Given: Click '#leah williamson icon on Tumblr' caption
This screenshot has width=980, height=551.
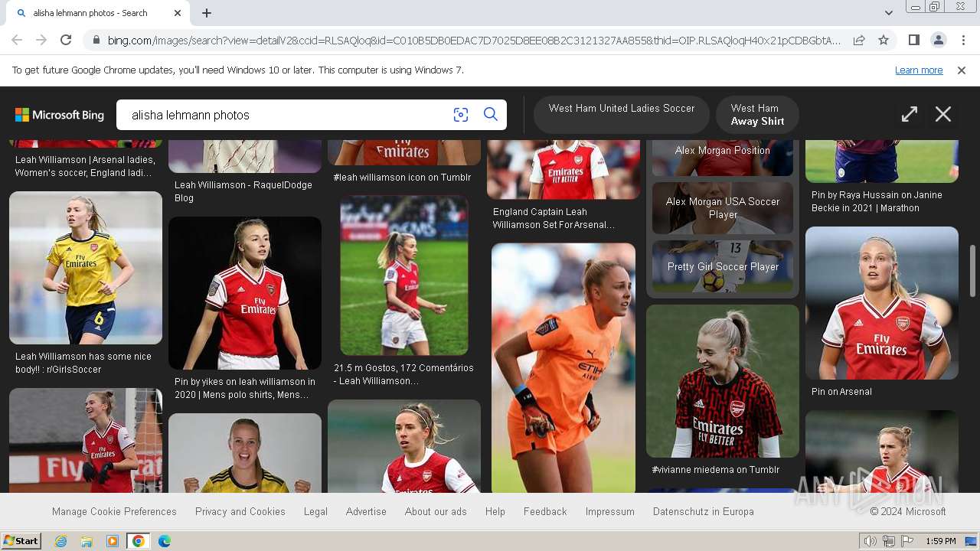Looking at the screenshot, I should click(402, 178).
